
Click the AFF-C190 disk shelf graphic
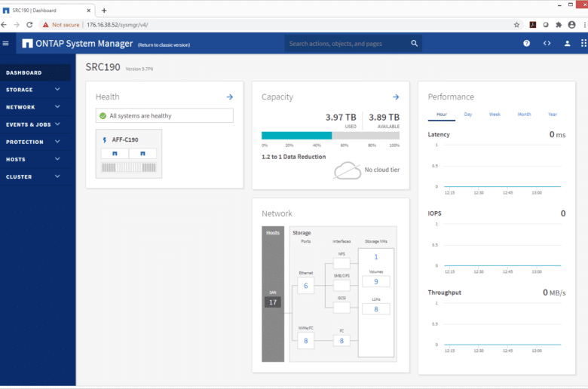pyautogui.click(x=129, y=167)
